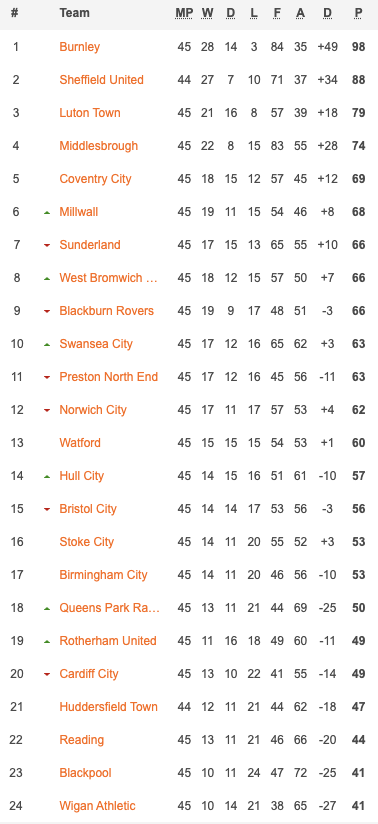Click the Team column header
Screen dimensions: 378x824
74,13
